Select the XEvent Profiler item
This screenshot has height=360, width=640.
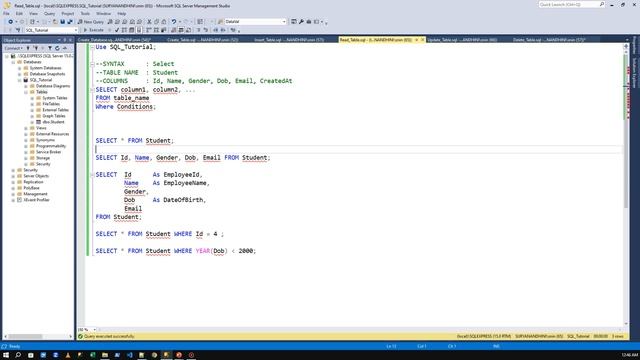36,200
